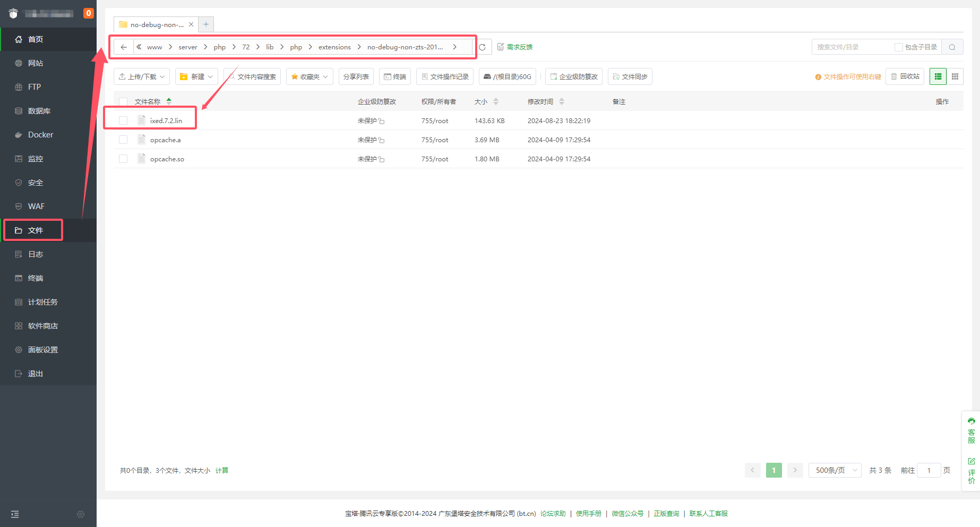Open the ixed.7.2.lin file name
This screenshot has height=527, width=980.
tap(166, 120)
